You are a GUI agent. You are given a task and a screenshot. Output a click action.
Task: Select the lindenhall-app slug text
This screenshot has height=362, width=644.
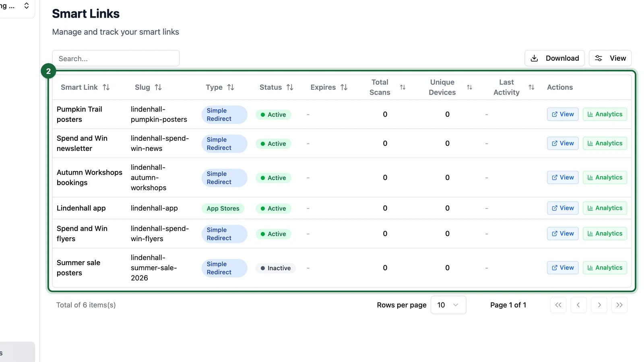(154, 208)
